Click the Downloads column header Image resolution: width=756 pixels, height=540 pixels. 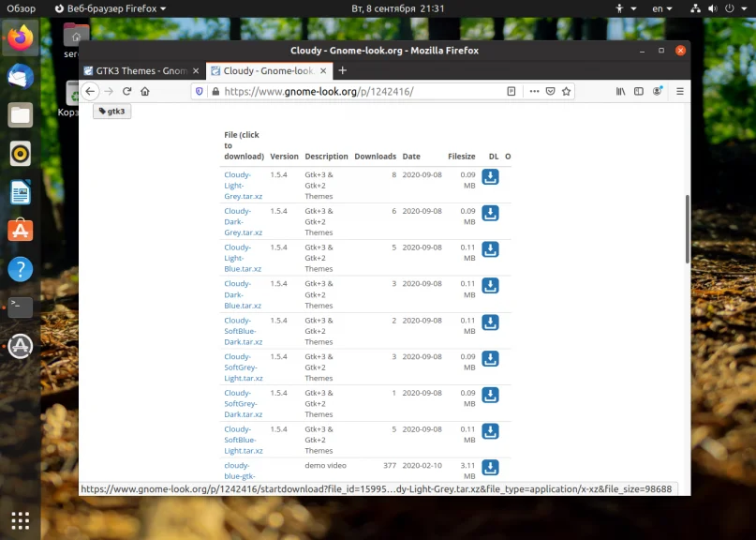pos(375,157)
